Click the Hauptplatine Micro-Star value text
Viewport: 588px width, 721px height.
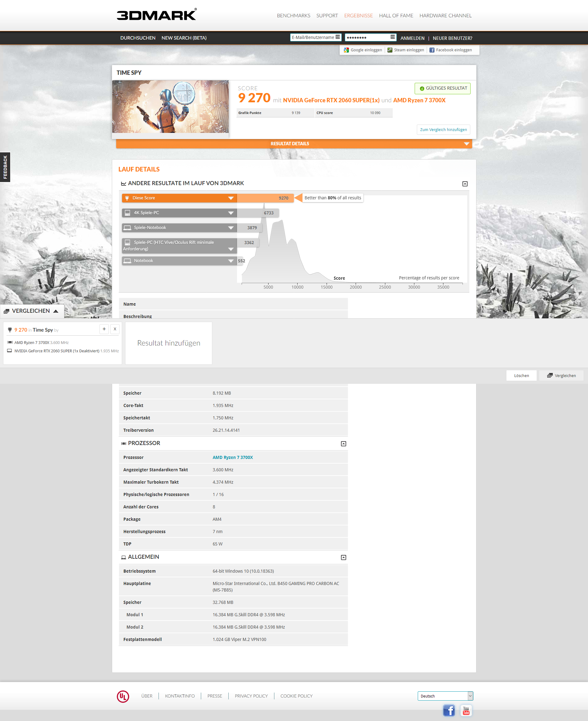coord(276,587)
